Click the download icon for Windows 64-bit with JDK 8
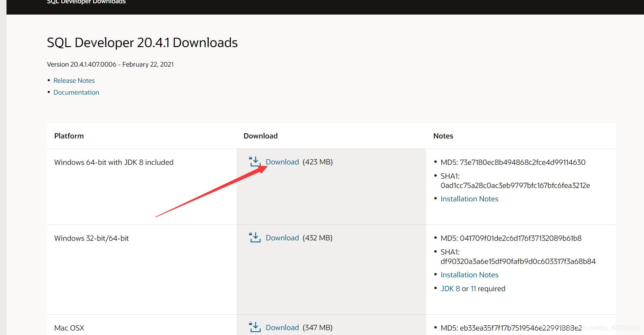 pos(255,162)
